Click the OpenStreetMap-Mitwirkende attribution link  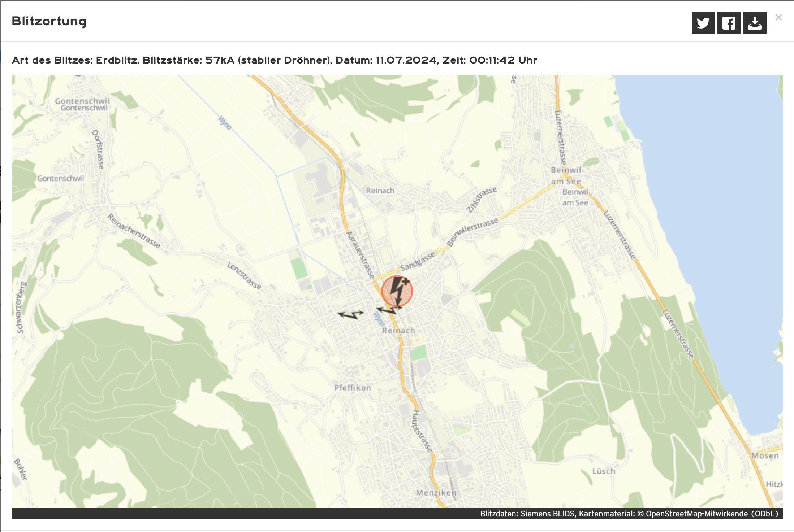[x=696, y=514]
